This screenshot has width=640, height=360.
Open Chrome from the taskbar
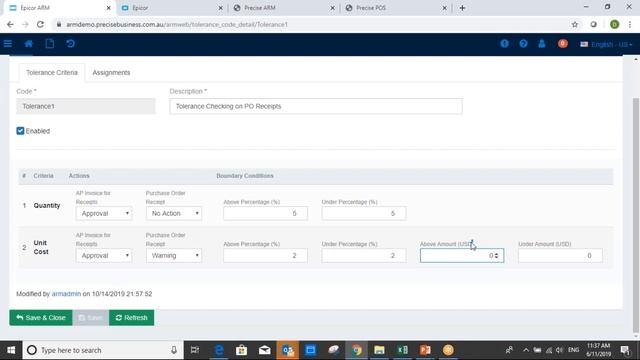point(357,350)
